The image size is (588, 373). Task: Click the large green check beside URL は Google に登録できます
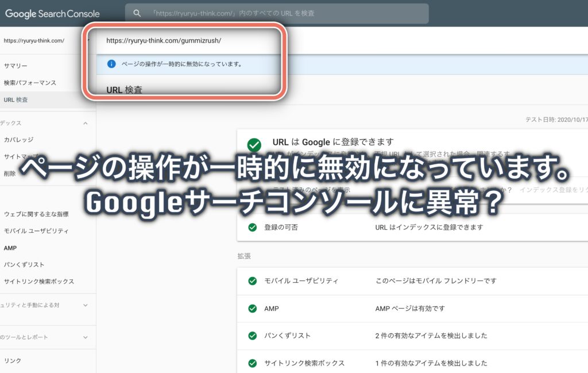(x=254, y=144)
